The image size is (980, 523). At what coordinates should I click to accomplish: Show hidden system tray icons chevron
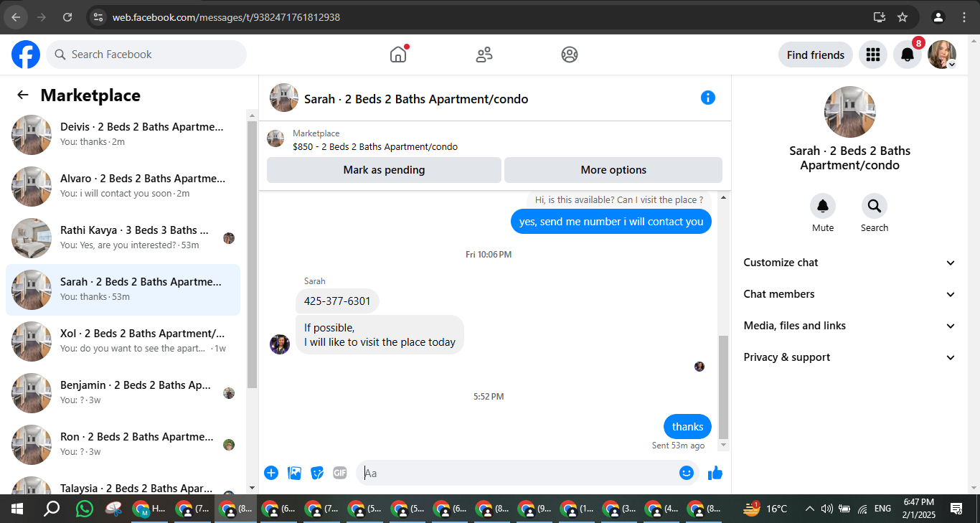pyautogui.click(x=809, y=509)
